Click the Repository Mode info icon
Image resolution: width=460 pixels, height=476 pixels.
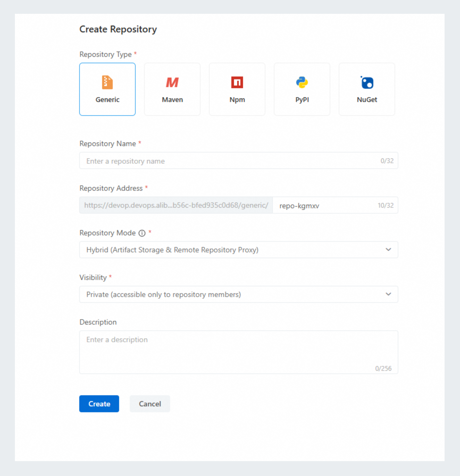[x=142, y=233]
